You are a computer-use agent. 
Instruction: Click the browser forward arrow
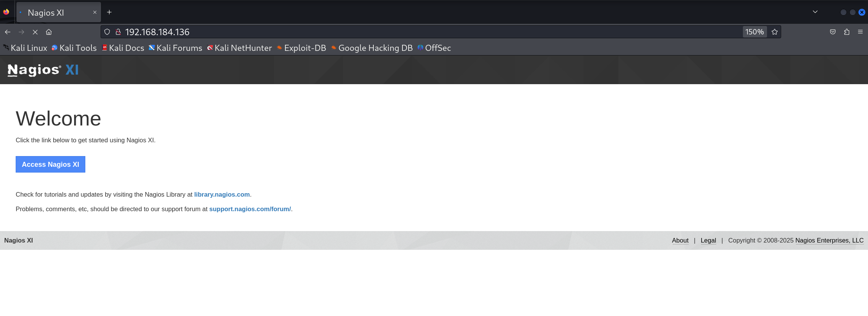pyautogui.click(x=21, y=32)
